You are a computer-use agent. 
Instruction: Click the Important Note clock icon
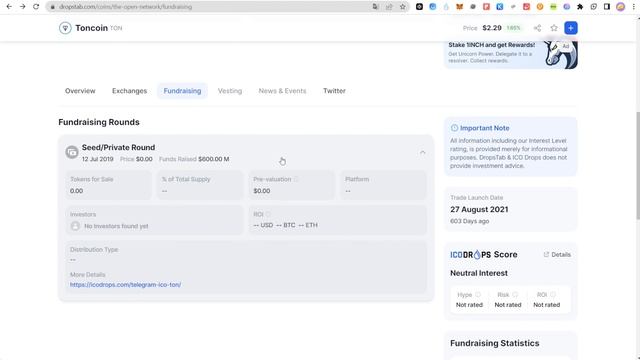tap(454, 128)
